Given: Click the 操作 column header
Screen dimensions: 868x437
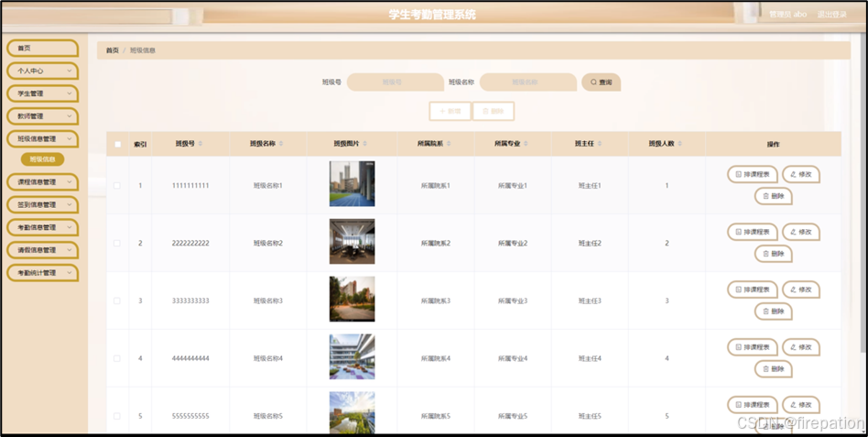Looking at the screenshot, I should pyautogui.click(x=774, y=144).
